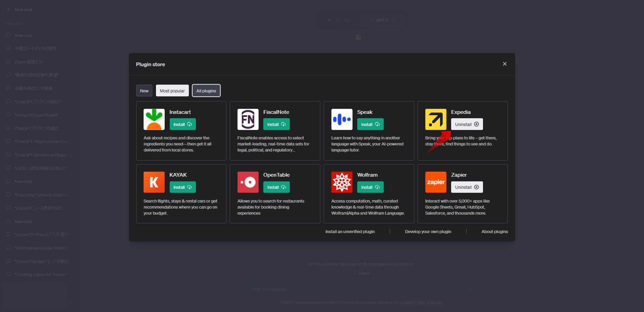Viewport: 644px width, 312px height.
Task: Open the ChatGPT May 12 Version link
Action: pyautogui.click(x=423, y=302)
